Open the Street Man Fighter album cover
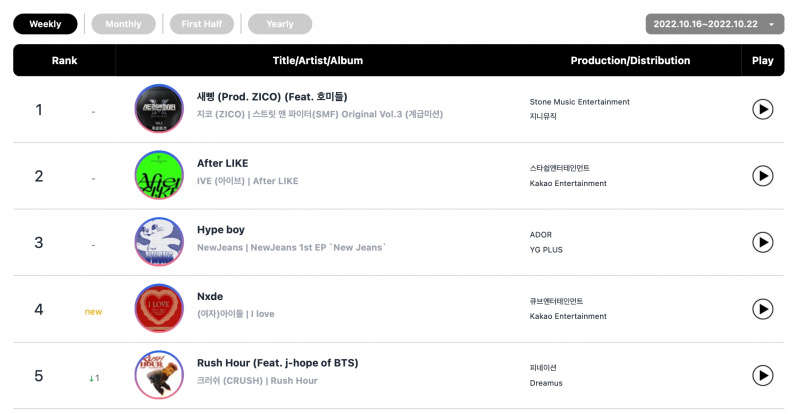The image size is (800, 414). [159, 109]
